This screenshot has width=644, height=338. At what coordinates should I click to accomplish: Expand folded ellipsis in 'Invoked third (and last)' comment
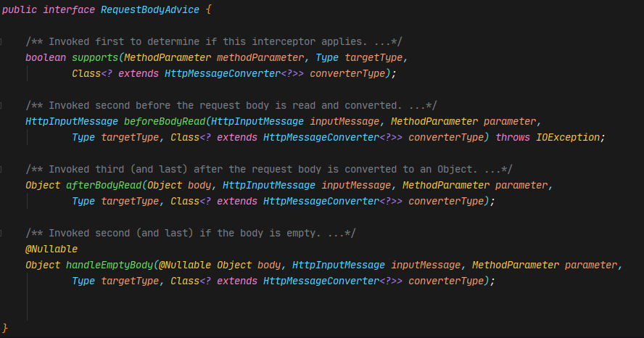point(492,169)
